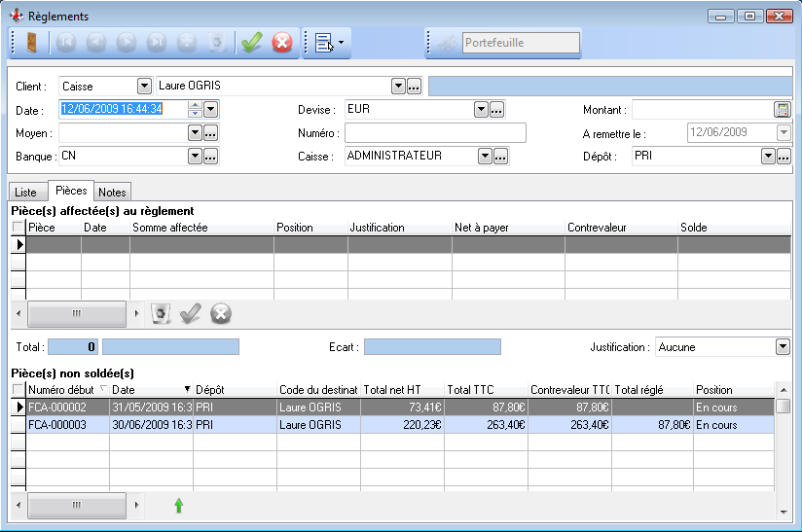Sort by Total réglé column header
The image size is (802, 532).
pyautogui.click(x=653, y=390)
